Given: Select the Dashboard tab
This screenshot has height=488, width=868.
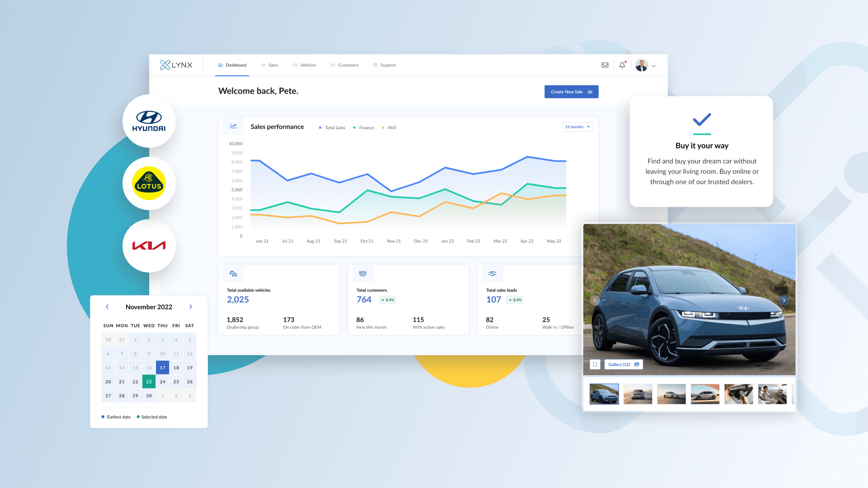Looking at the screenshot, I should pyautogui.click(x=235, y=64).
